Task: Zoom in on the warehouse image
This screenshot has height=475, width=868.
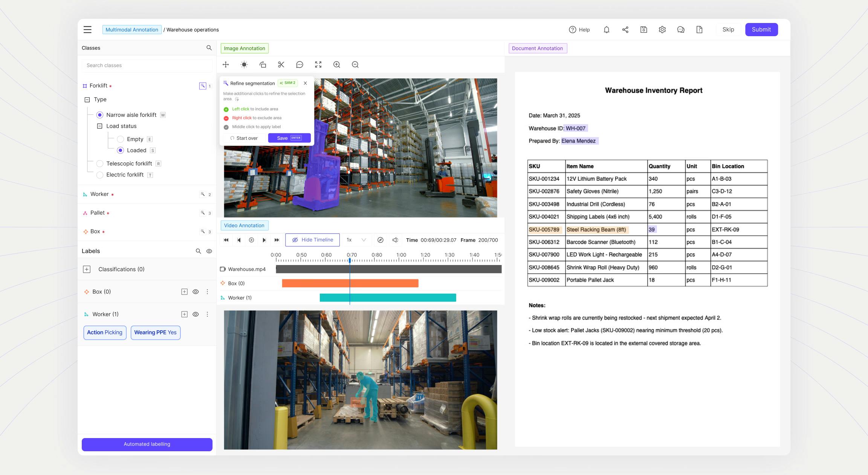Action: (x=337, y=64)
